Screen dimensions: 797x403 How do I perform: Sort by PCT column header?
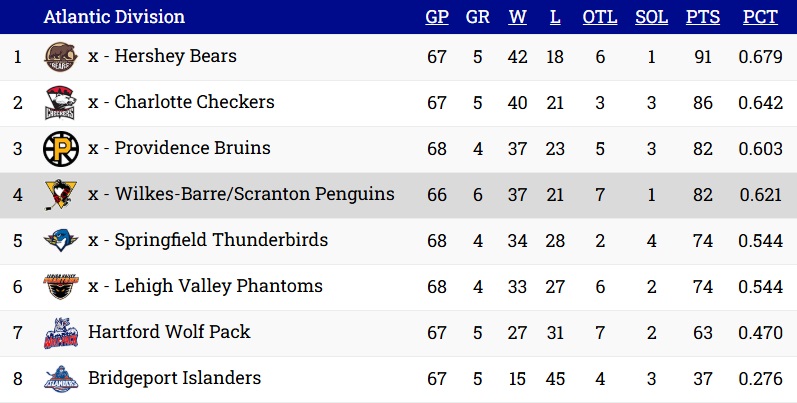tap(760, 17)
